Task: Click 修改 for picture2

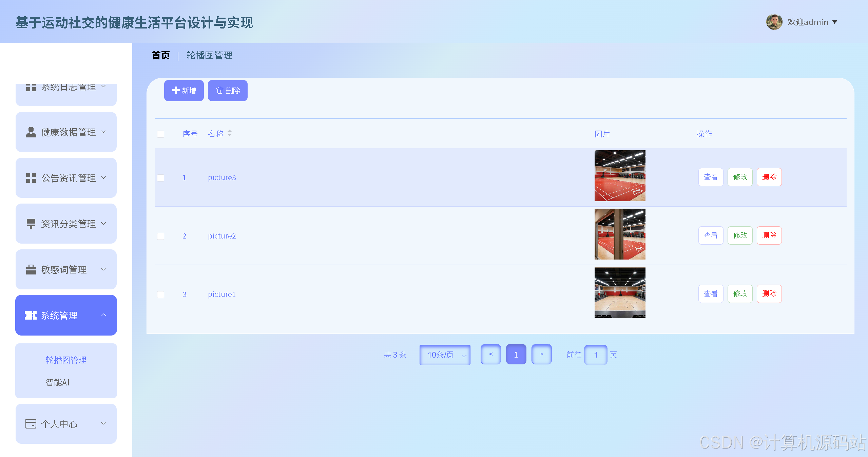Action: (x=740, y=235)
